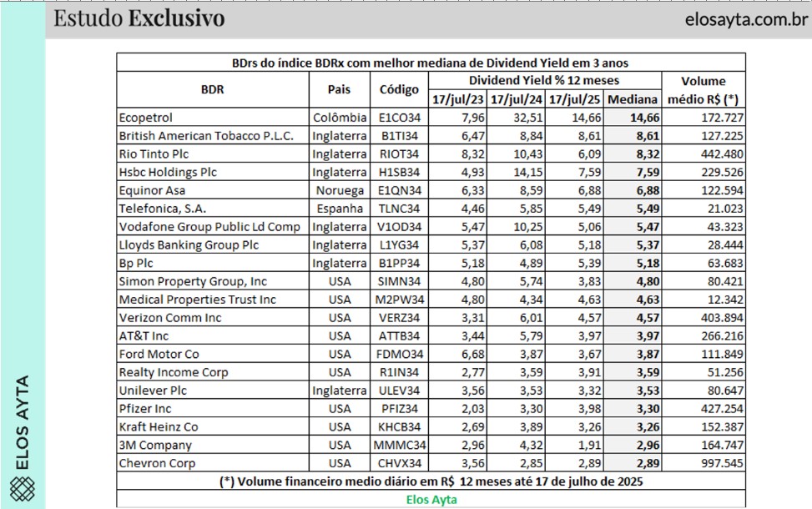Viewport: 812px width, 509px height.
Task: Click the E1CO34 ticker code
Action: [399, 118]
